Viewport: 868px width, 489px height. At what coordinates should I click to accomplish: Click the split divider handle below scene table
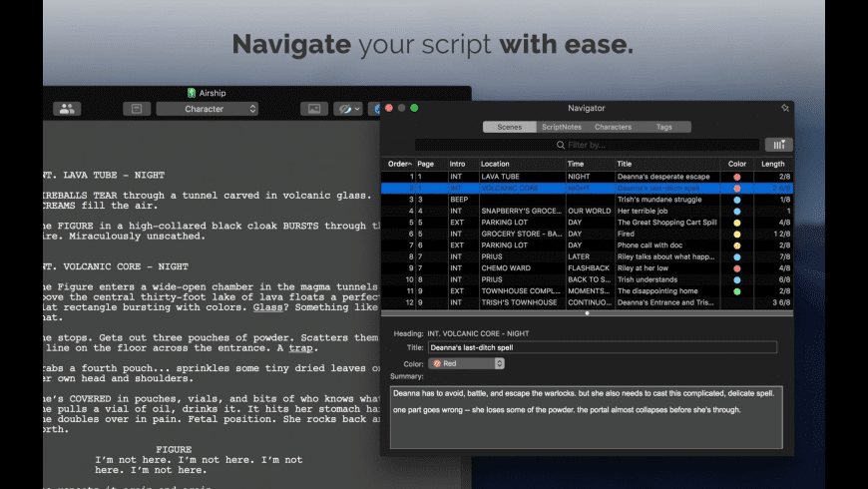[x=587, y=313]
